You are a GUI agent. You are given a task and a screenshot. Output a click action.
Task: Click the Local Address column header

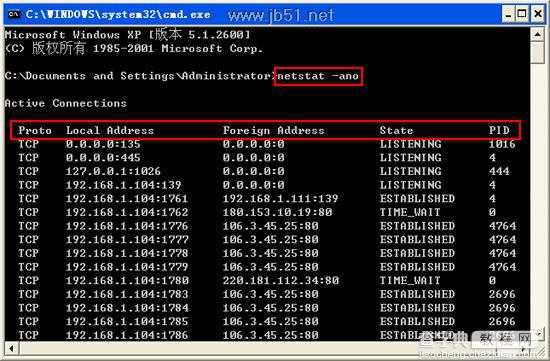pos(110,131)
